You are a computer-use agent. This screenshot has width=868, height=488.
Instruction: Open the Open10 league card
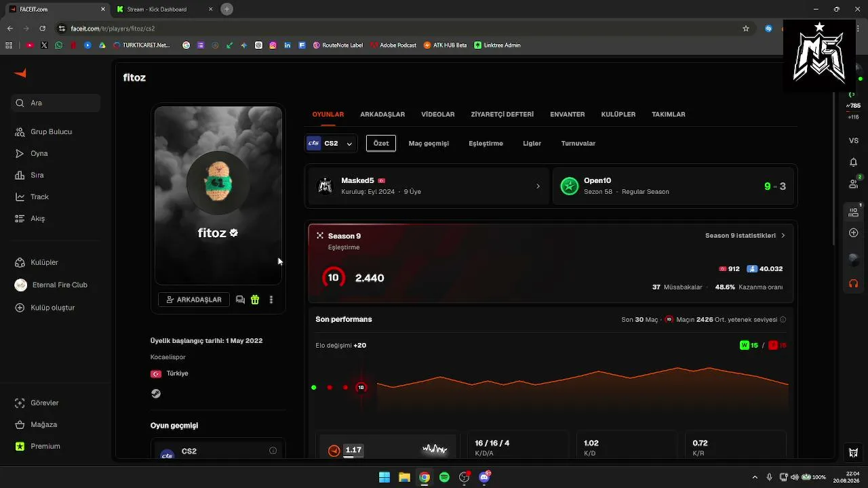(x=673, y=186)
